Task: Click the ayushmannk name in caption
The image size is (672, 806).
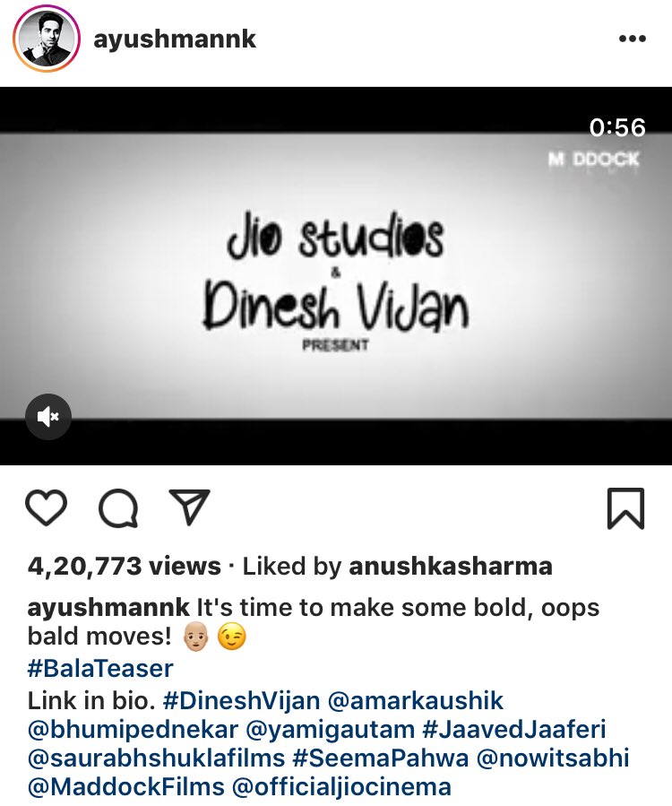Action: point(108,607)
